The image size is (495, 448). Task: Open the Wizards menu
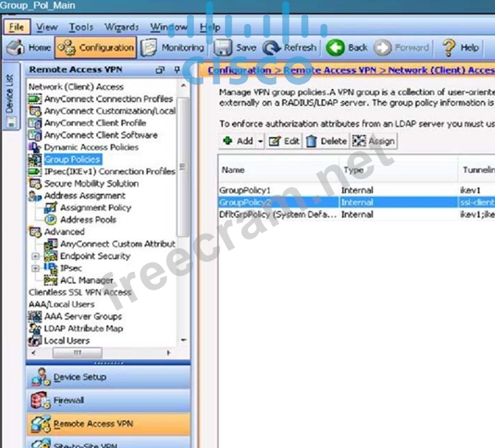(x=121, y=27)
